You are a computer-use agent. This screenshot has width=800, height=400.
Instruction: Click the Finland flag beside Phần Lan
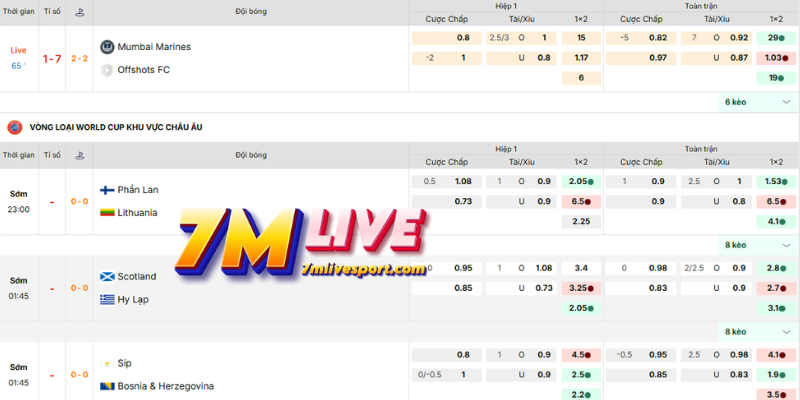(108, 190)
